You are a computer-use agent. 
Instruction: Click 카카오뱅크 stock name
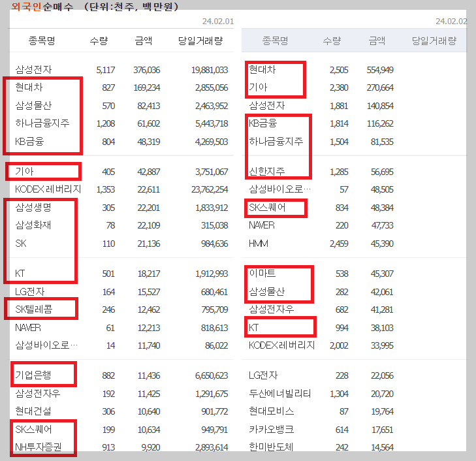pos(272,429)
